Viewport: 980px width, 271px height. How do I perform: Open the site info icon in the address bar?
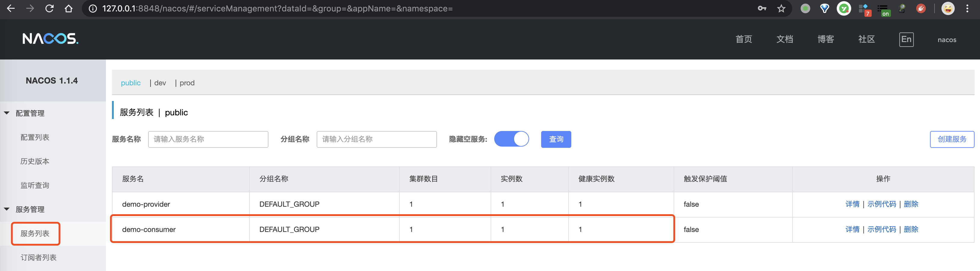tap(93, 8)
